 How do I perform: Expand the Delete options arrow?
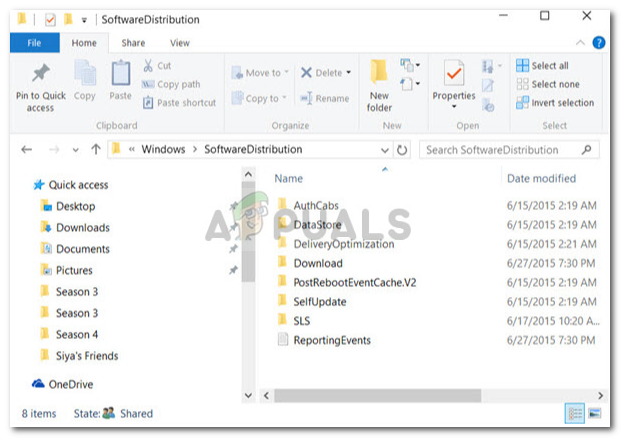tap(349, 72)
